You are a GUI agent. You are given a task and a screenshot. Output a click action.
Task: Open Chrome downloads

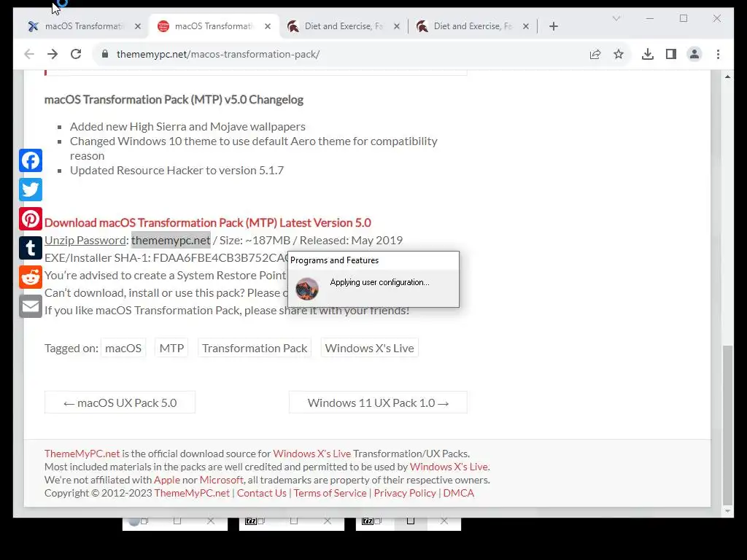tap(648, 54)
